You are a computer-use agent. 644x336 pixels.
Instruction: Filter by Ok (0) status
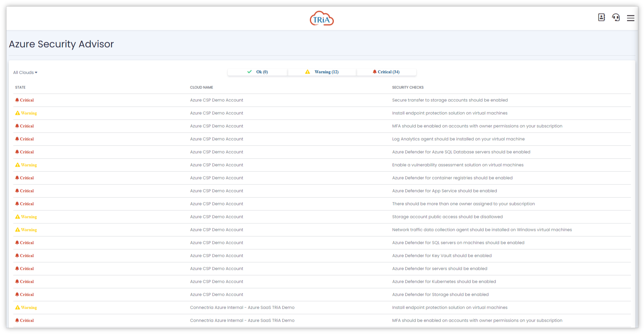point(257,72)
